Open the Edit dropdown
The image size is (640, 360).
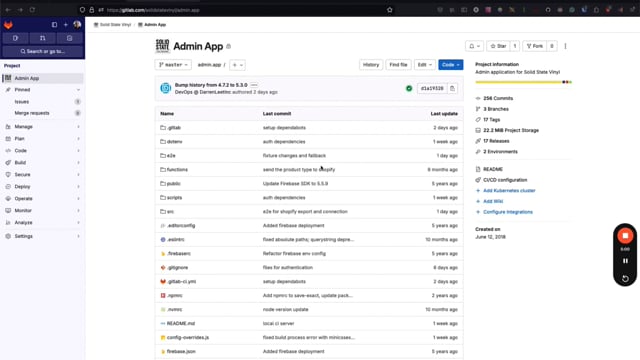click(x=424, y=65)
